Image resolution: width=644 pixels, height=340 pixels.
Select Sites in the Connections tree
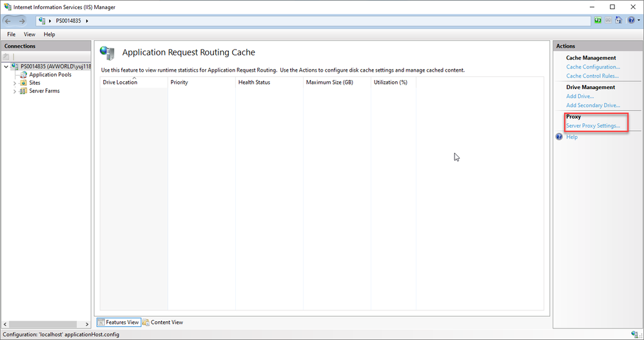35,83
